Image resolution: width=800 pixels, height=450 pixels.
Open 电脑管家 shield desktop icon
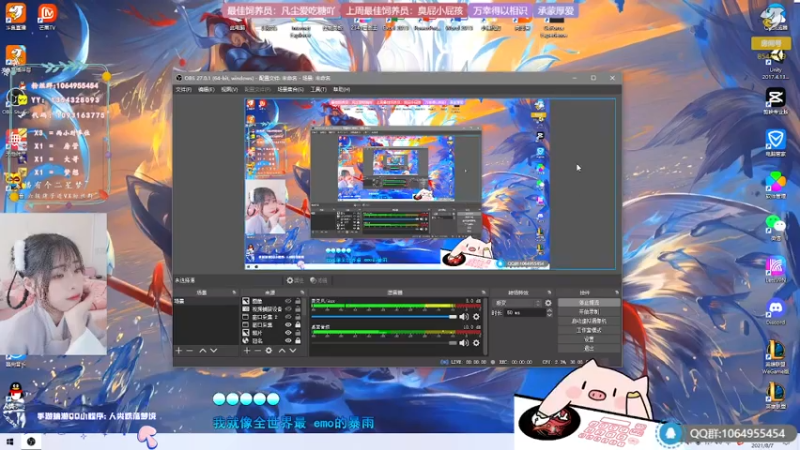pyautogui.click(x=776, y=143)
